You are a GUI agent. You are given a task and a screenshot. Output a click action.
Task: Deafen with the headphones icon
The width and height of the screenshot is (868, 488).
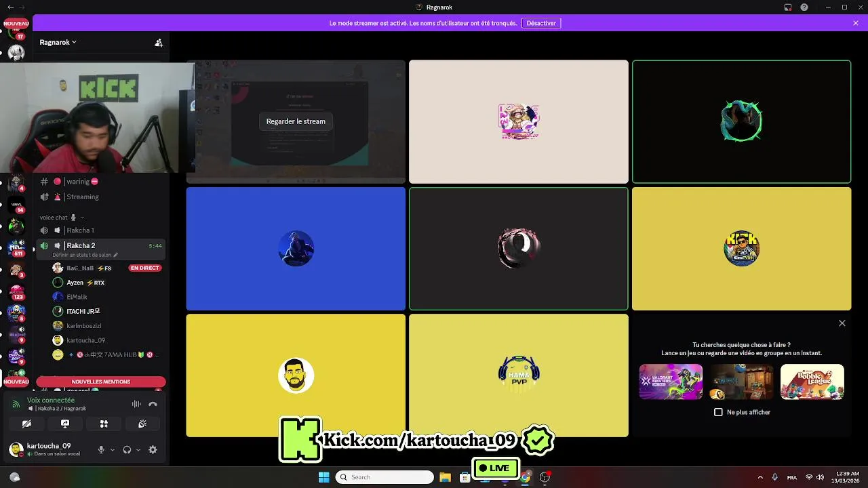(127, 449)
